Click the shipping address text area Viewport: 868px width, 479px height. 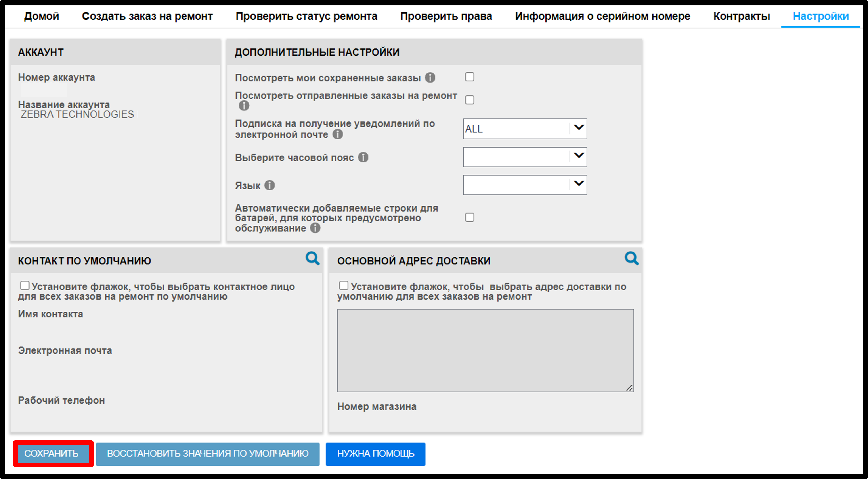(x=485, y=350)
